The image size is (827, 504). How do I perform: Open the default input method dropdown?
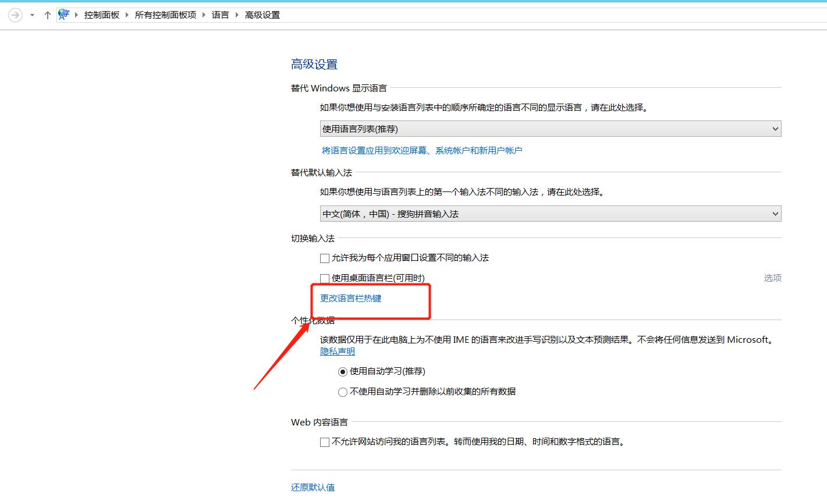550,214
